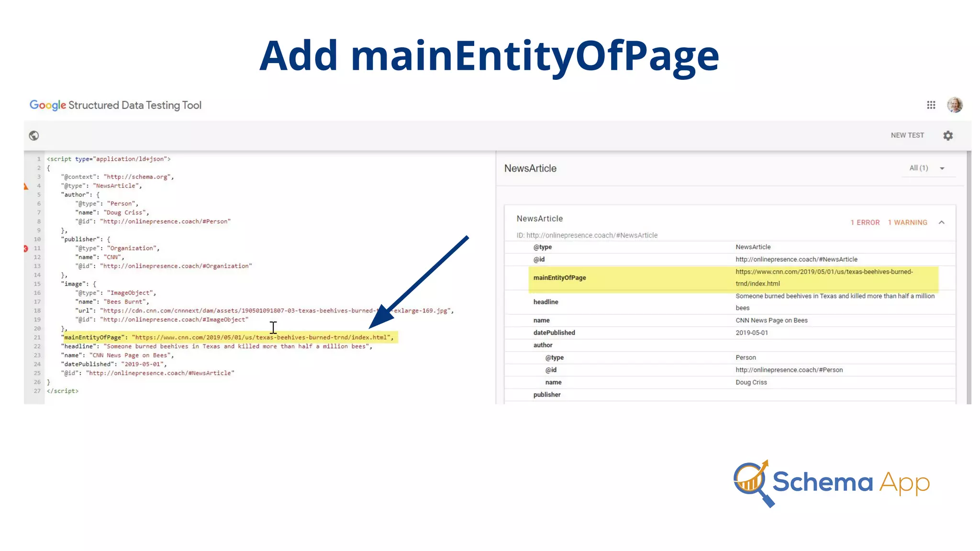Click the mainEntityOfPage URL value in results
980x551 pixels.
[824, 278]
